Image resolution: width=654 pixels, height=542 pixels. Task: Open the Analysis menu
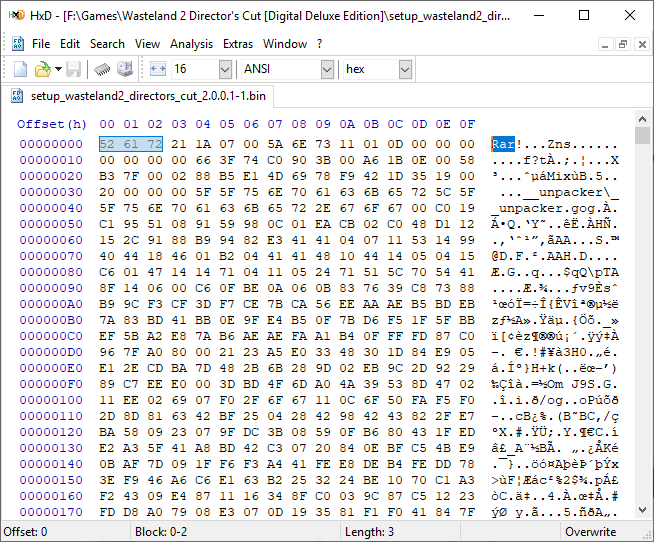click(x=191, y=44)
